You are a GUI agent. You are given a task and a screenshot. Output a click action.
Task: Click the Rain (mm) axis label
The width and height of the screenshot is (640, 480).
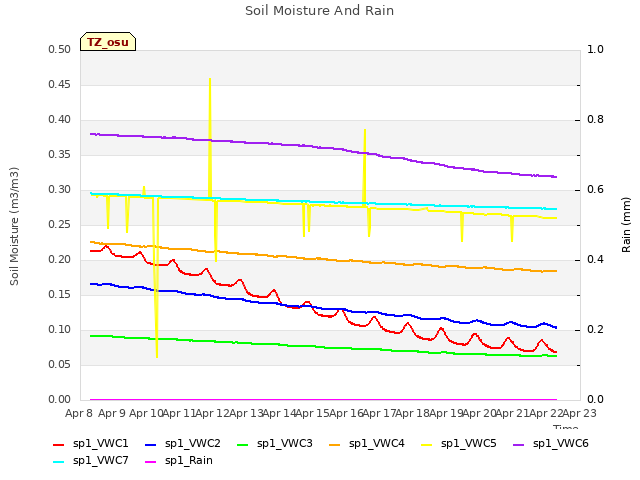click(x=626, y=225)
